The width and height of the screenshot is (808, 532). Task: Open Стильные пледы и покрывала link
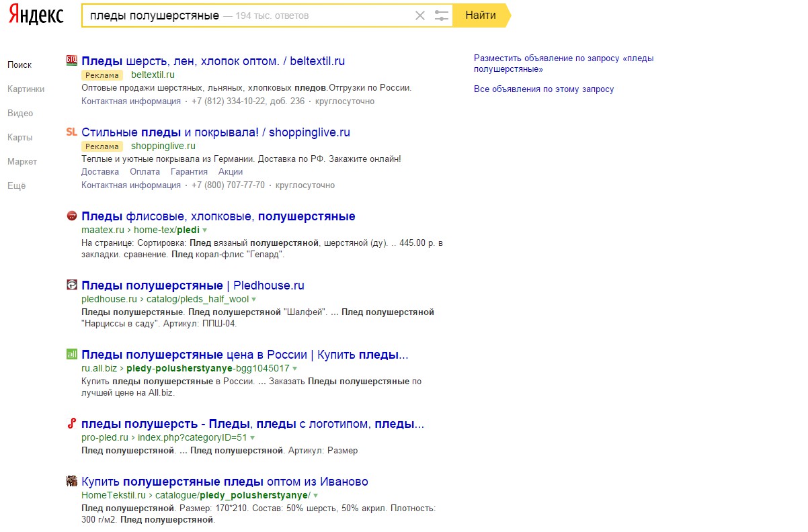click(x=216, y=132)
